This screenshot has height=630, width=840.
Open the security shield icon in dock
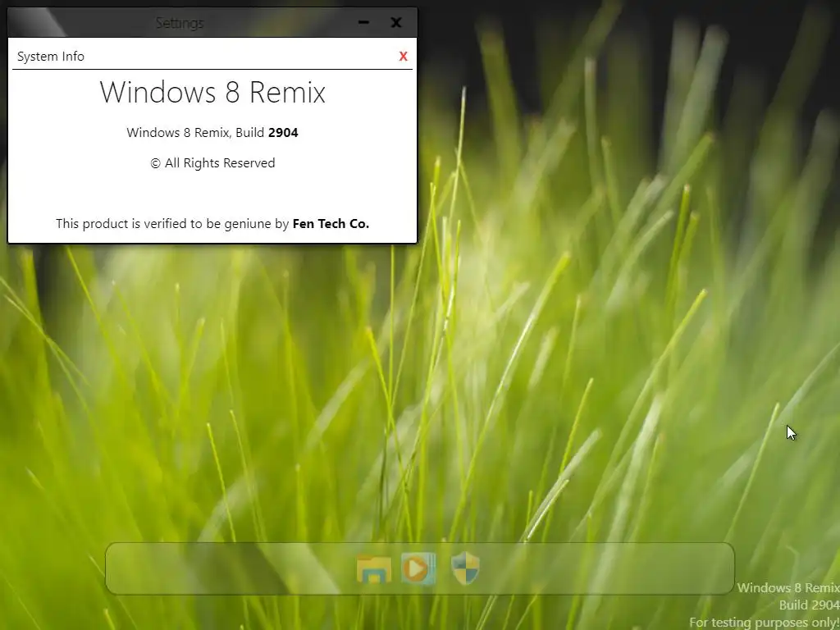point(465,568)
